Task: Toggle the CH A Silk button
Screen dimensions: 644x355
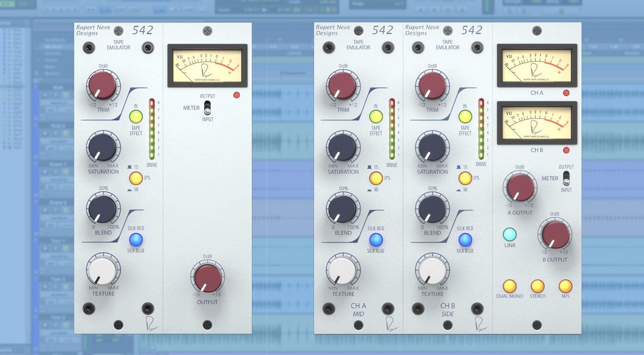Action: click(376, 240)
